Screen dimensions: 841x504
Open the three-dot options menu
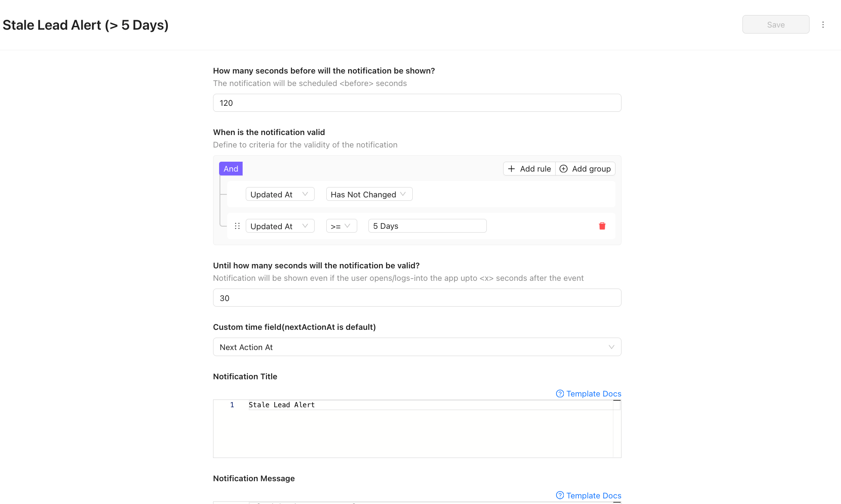click(x=823, y=25)
